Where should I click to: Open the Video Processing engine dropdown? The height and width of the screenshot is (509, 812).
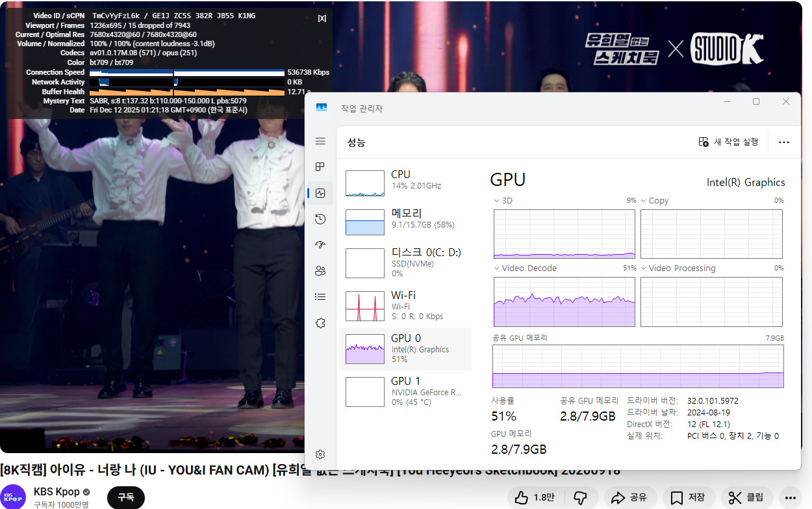click(644, 268)
